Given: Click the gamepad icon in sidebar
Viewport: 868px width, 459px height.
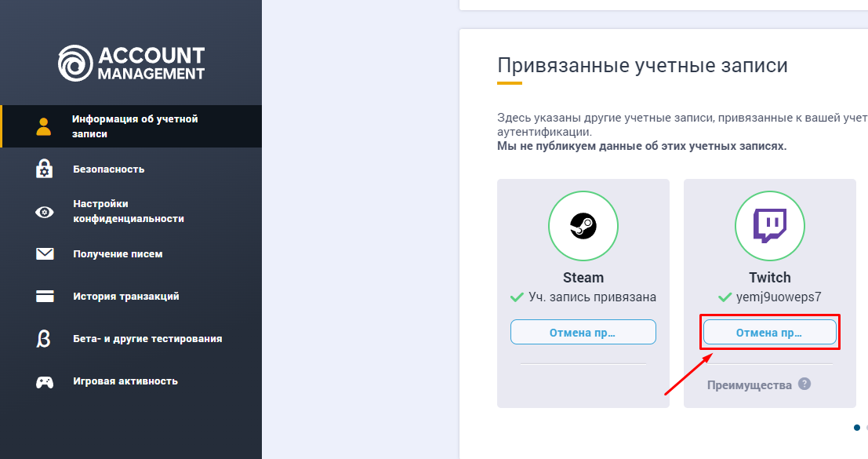Looking at the screenshot, I should click(x=45, y=382).
